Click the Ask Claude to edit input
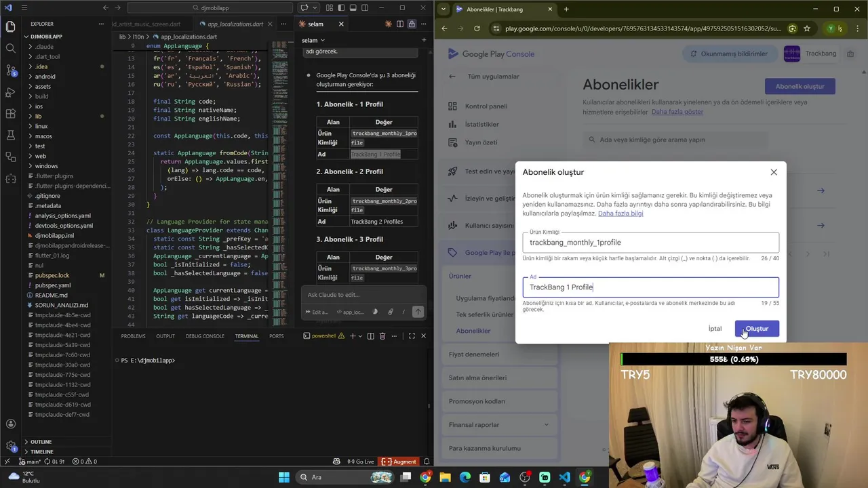The width and height of the screenshot is (868, 488). tap(363, 295)
